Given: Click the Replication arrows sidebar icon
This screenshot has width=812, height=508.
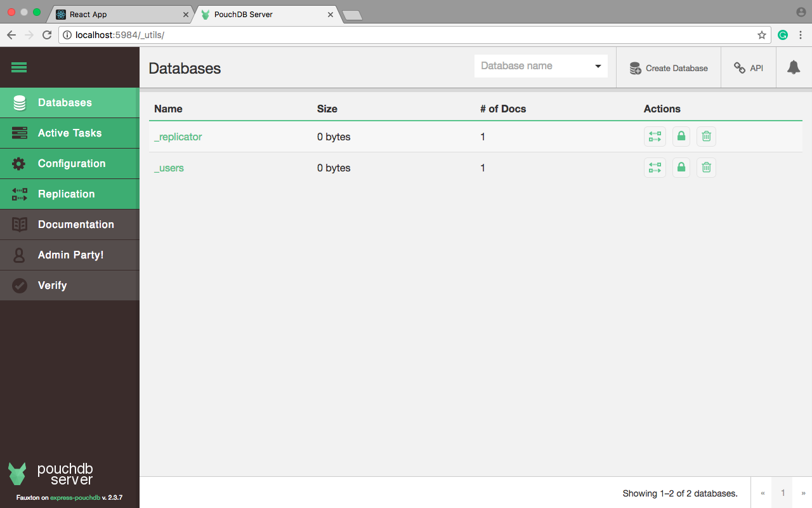Looking at the screenshot, I should tap(20, 194).
